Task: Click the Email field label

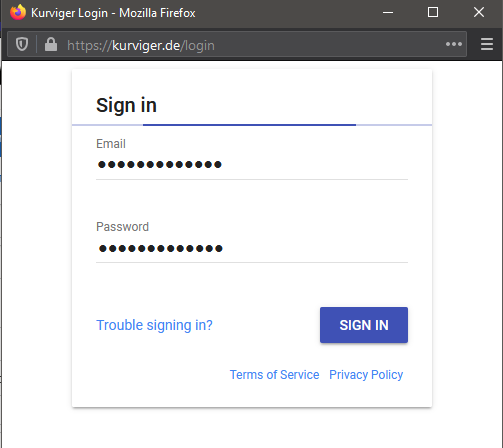Action: coord(111,144)
